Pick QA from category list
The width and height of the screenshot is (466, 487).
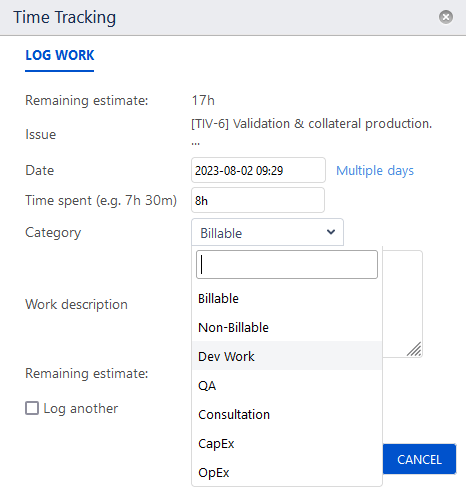[x=287, y=386]
